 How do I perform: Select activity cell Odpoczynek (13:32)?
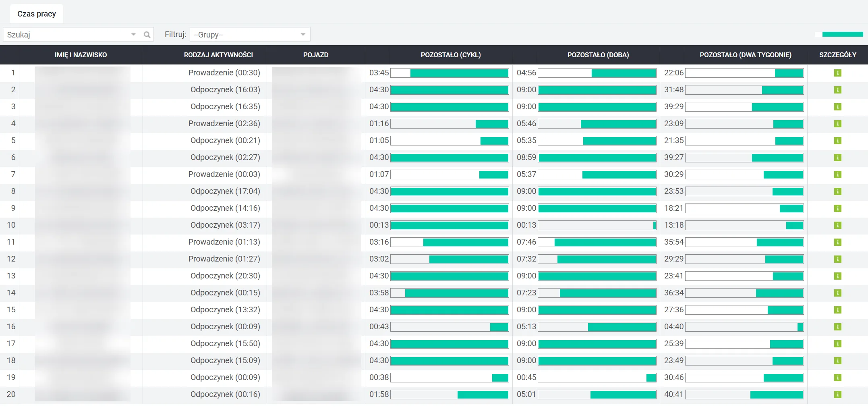click(225, 309)
